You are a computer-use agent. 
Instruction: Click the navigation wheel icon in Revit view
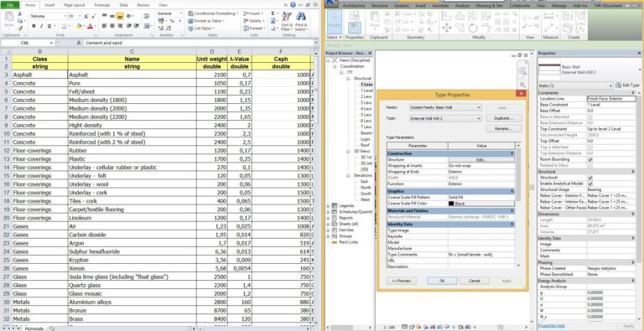pyautogui.click(x=523, y=70)
